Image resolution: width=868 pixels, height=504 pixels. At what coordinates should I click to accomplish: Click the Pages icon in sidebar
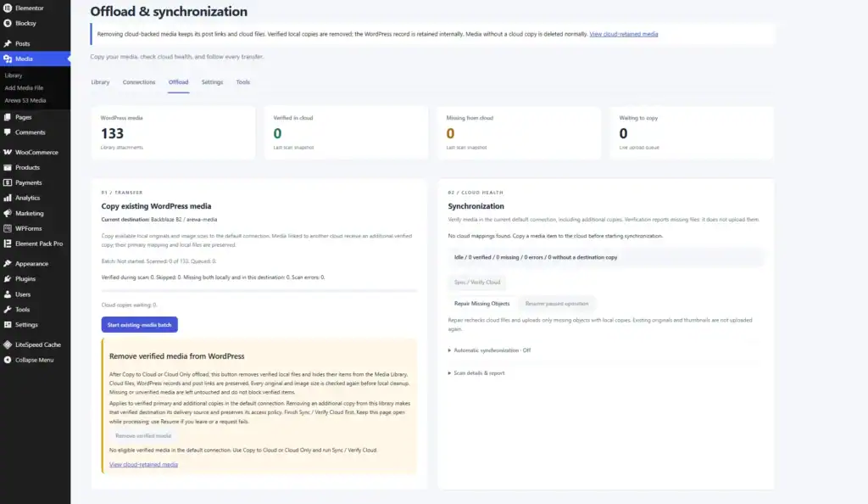pos(7,117)
